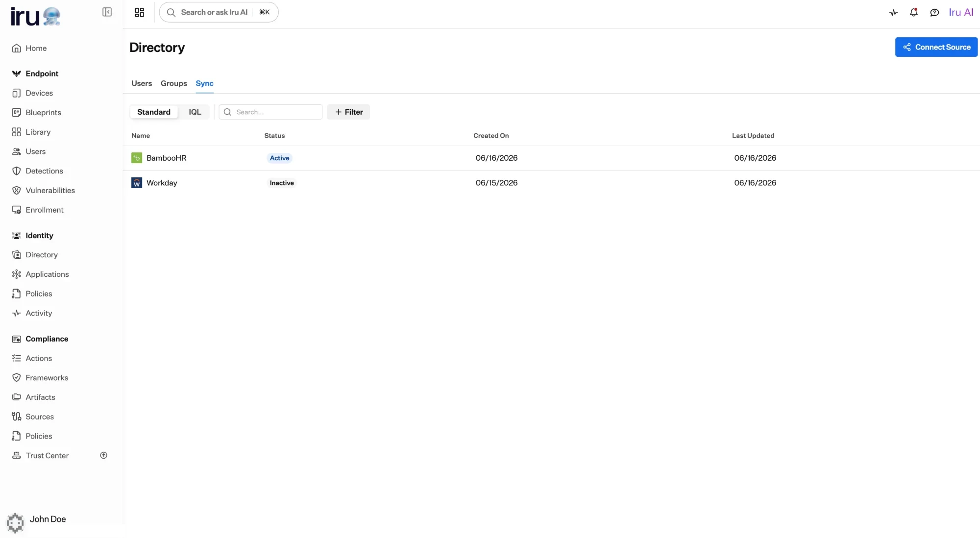
Task: Click the Detections shield icon
Action: pos(17,171)
